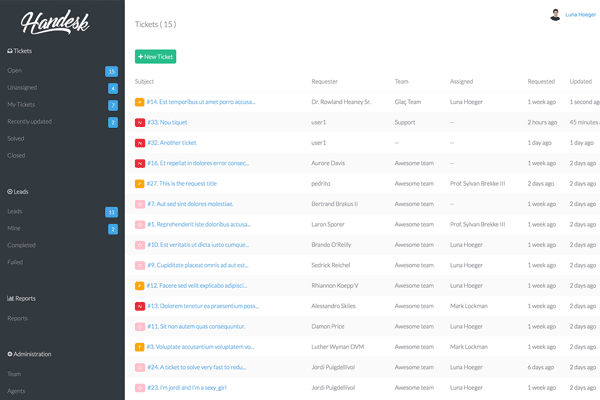Open ticket #33 Nou tiquet

pos(167,122)
